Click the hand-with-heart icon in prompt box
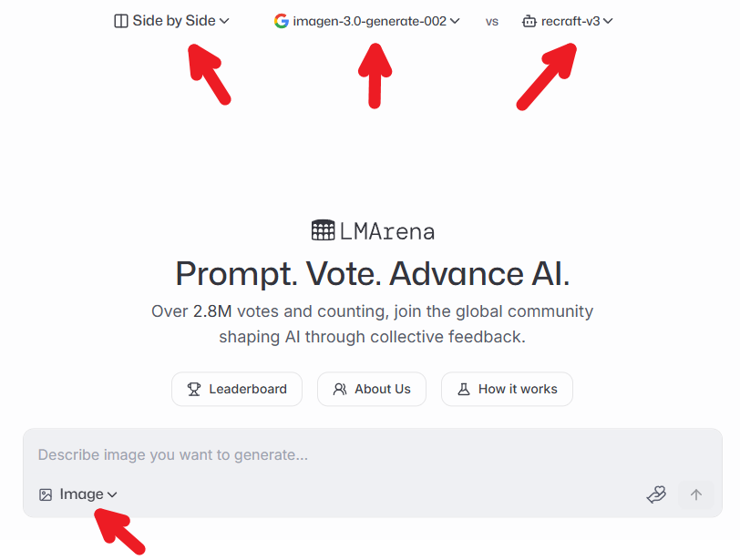This screenshot has height=560, width=740. 656,494
